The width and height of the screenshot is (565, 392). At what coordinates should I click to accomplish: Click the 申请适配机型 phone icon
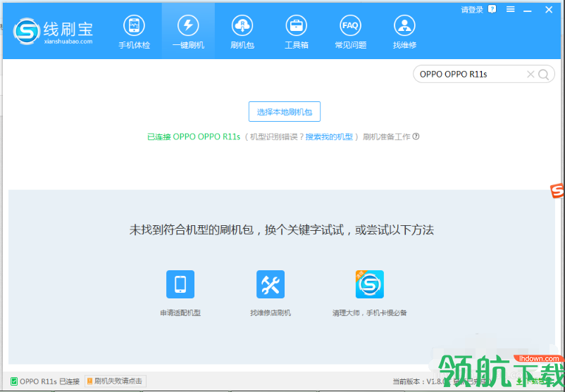point(180,284)
